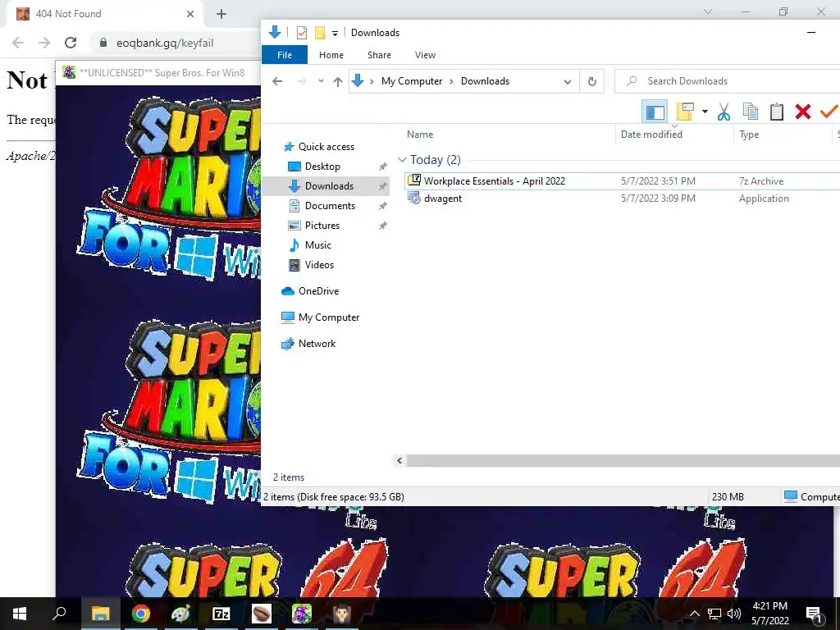Go back in File Explorer
The image size is (840, 630).
(x=277, y=81)
